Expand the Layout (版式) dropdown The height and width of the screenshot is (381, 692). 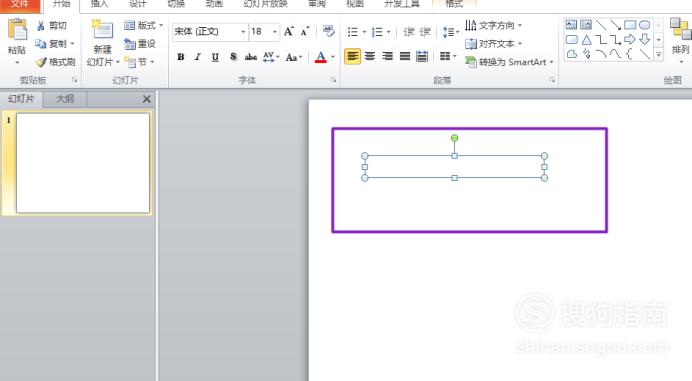click(x=143, y=26)
